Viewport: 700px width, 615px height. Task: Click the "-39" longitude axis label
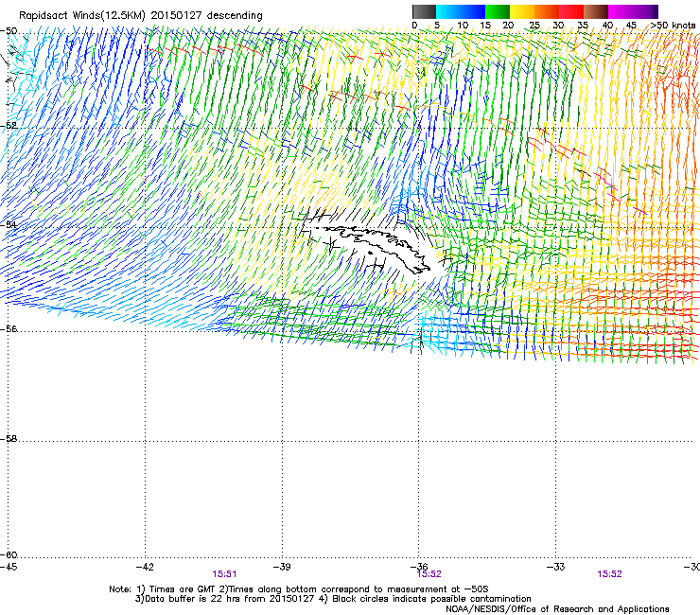(282, 567)
